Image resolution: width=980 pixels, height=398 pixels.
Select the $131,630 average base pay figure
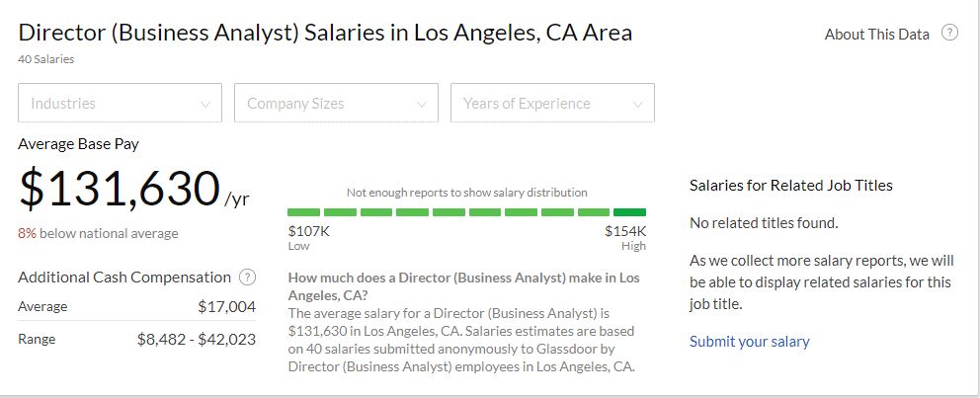coord(119,188)
